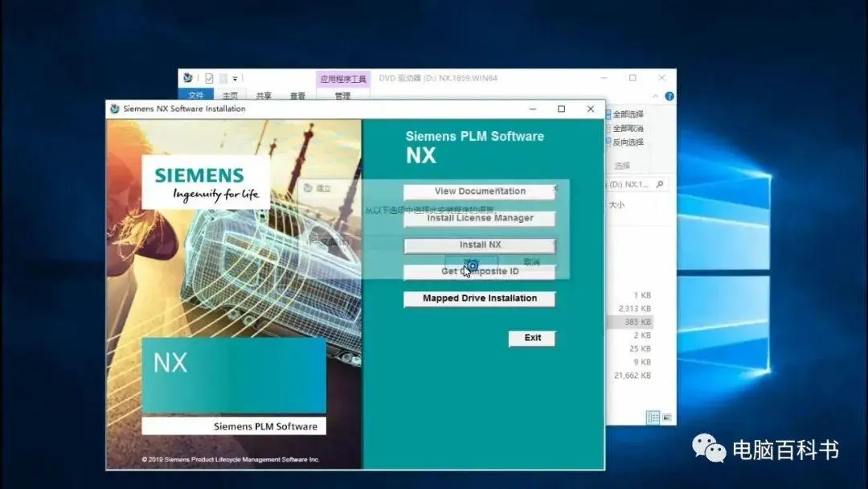
Task: Open the 查看 ribbon tab in Explorer
Action: click(298, 95)
